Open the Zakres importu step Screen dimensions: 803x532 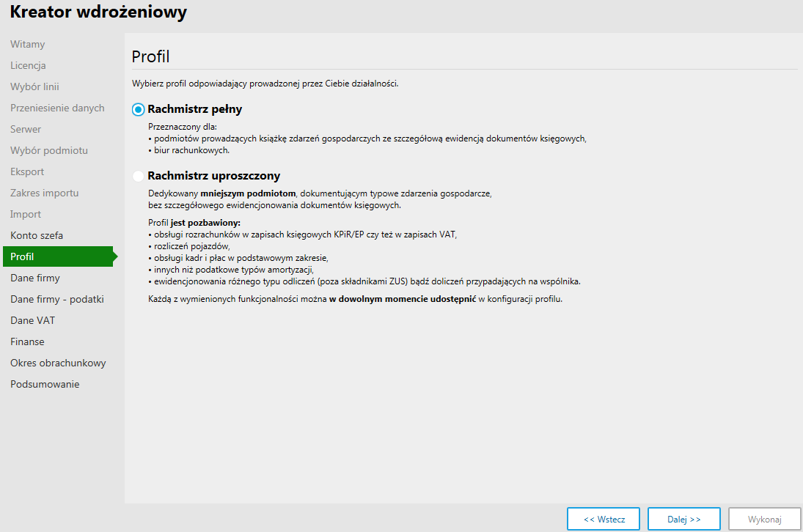click(x=45, y=193)
